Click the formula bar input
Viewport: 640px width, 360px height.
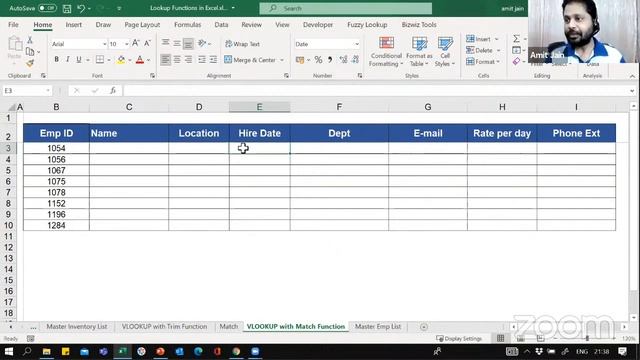[376, 91]
